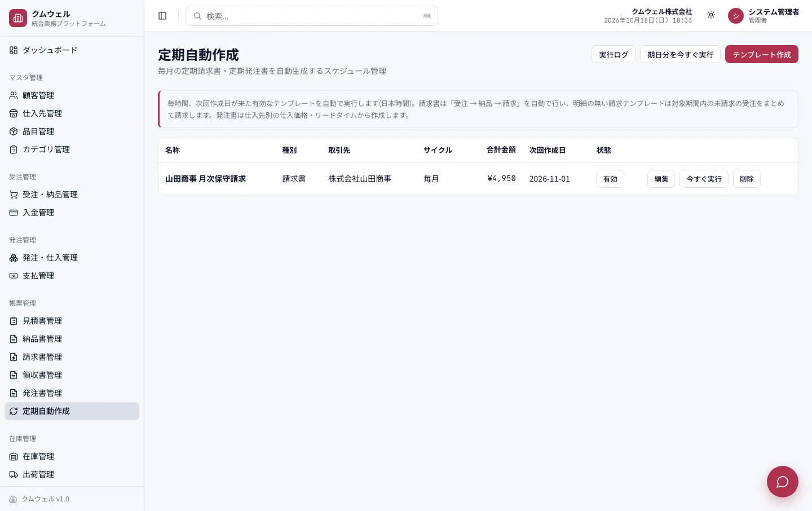Click 今すぐ実行 for 山田商事 row
This screenshot has width=812, height=511.
(x=704, y=179)
